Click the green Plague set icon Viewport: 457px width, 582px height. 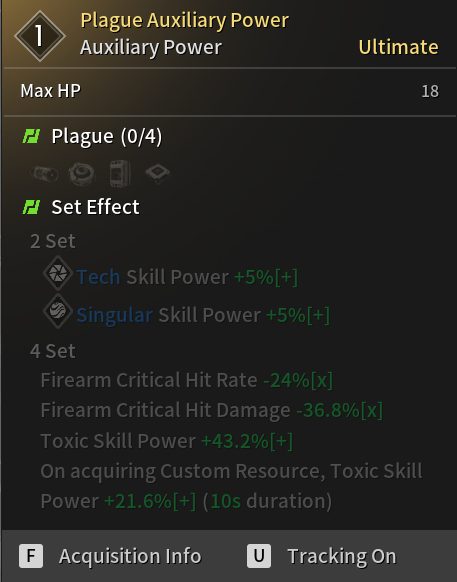(32, 136)
